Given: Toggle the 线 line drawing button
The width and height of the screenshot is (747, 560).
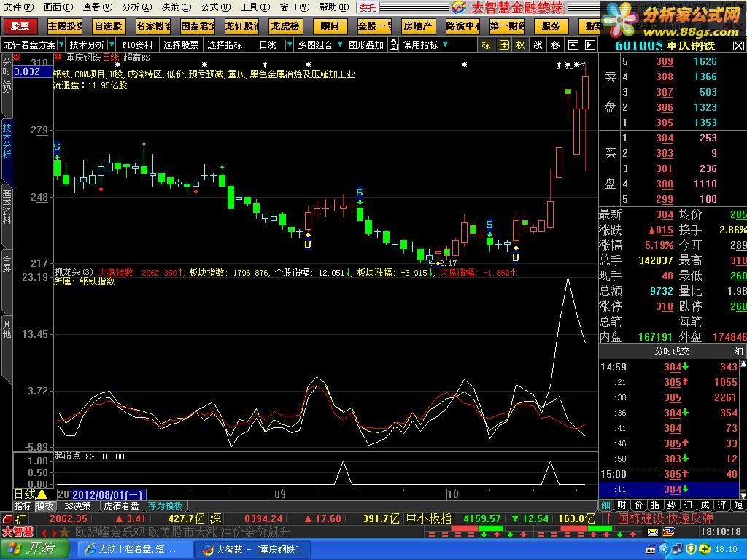Looking at the screenshot, I should tap(538, 45).
